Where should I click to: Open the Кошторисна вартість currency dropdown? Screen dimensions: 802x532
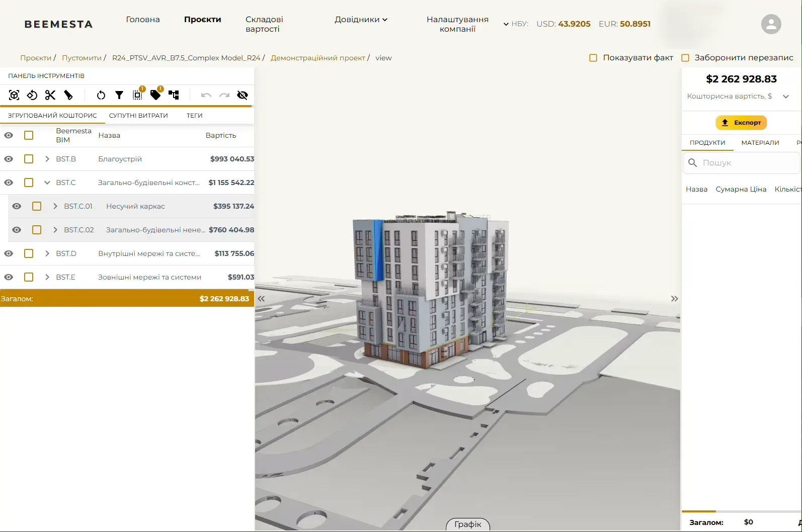(786, 97)
